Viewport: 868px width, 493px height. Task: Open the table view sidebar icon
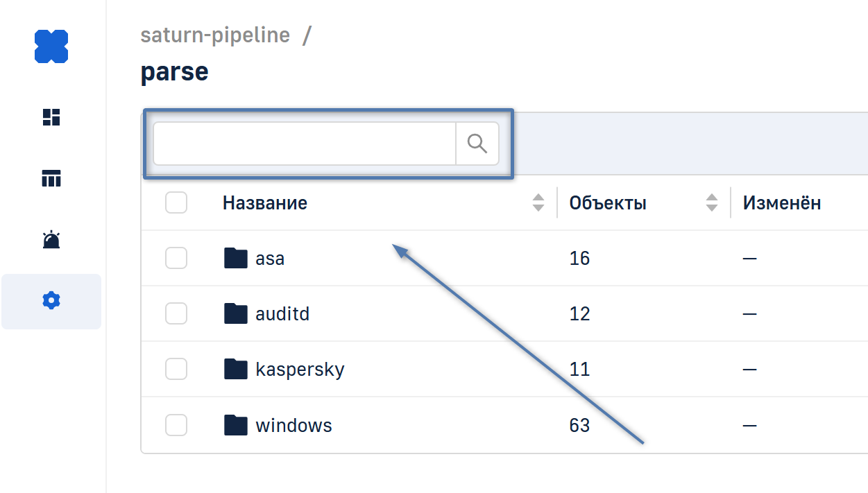tap(51, 178)
